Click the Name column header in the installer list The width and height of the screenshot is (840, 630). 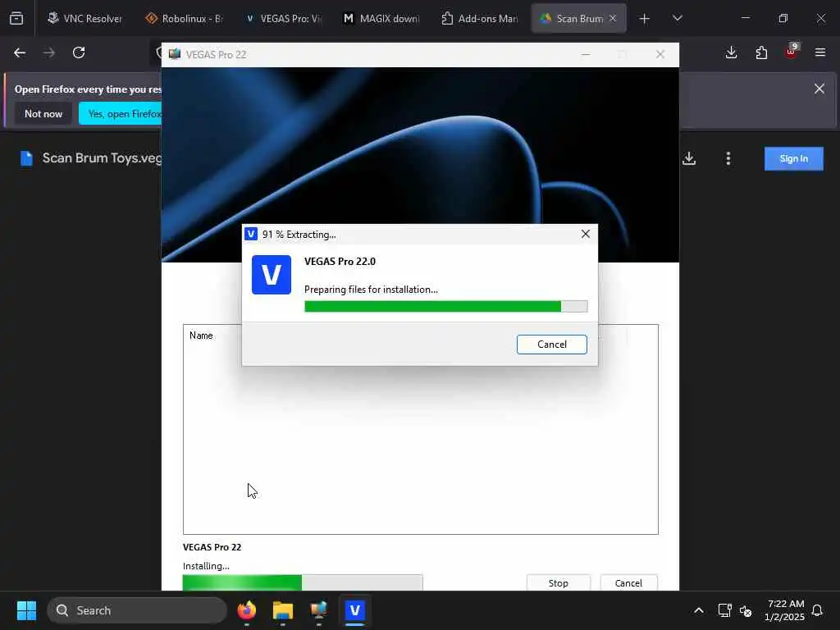201,336
